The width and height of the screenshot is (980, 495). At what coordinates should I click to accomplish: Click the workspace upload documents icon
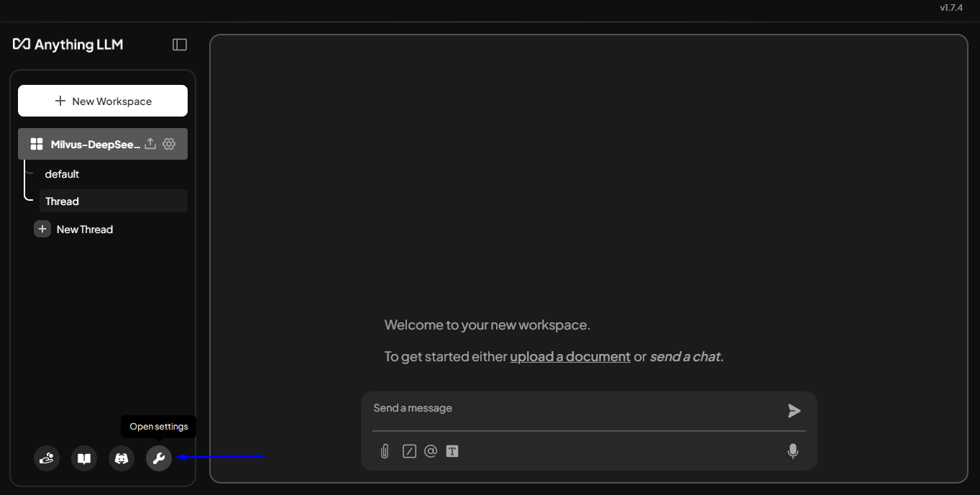(x=150, y=144)
